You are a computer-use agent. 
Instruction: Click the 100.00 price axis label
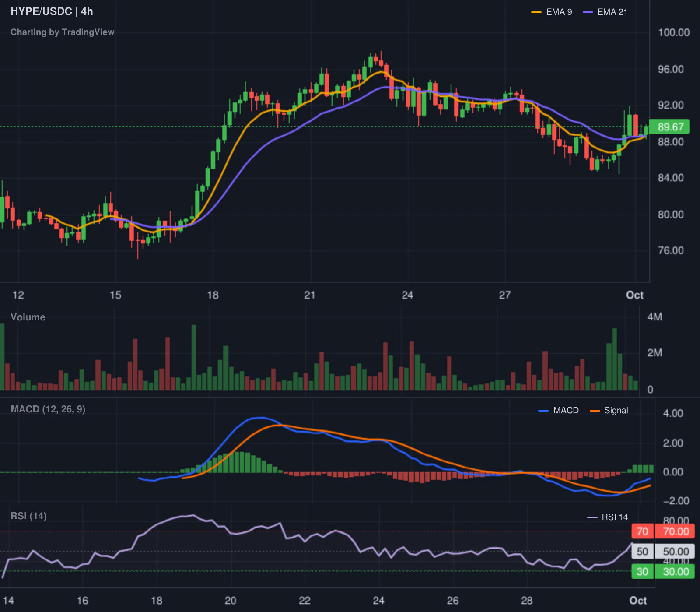point(674,32)
